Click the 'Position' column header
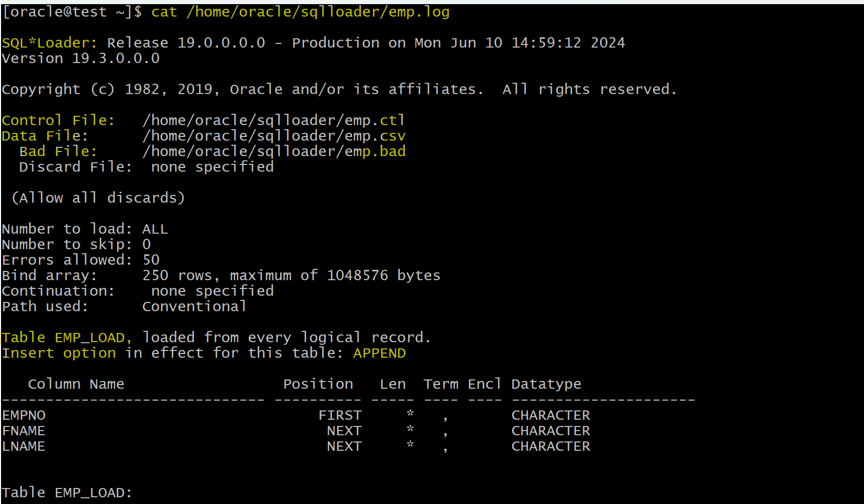864x504 pixels. pos(318,384)
